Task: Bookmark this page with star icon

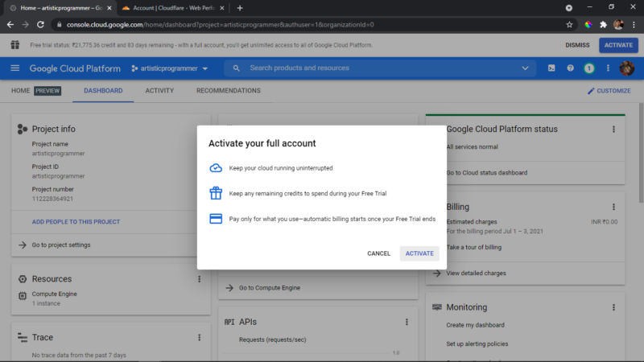Action: pyautogui.click(x=569, y=25)
